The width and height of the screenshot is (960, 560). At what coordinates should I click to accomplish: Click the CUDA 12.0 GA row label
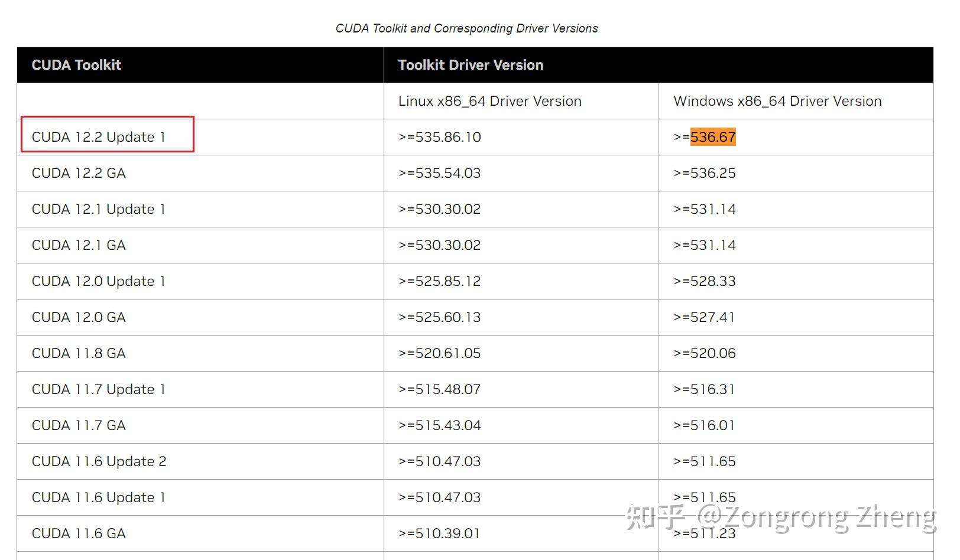(79, 317)
